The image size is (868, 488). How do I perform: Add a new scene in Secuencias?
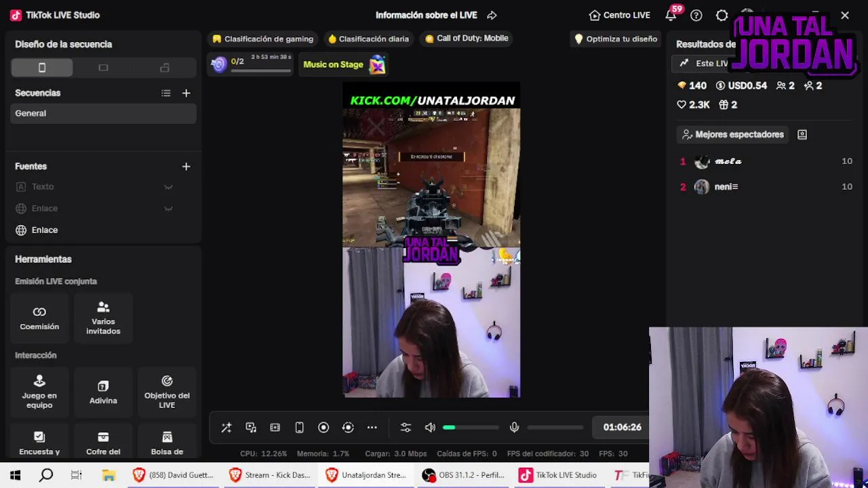186,93
